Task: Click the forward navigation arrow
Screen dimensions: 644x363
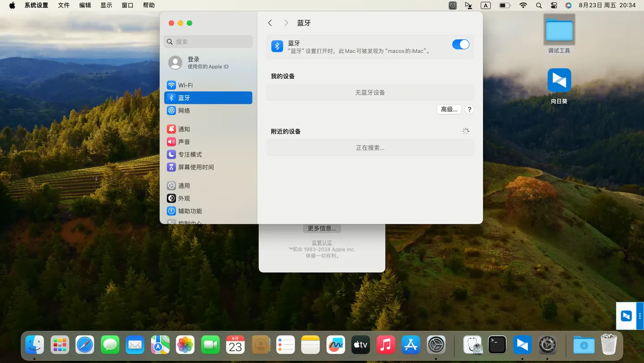Action: coord(286,22)
